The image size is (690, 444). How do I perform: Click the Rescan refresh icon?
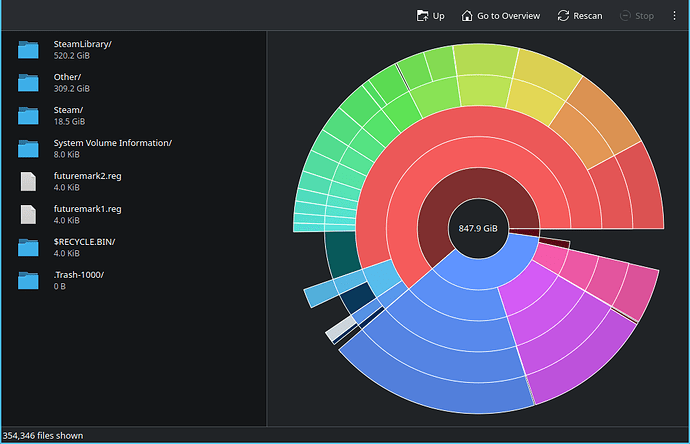click(563, 16)
